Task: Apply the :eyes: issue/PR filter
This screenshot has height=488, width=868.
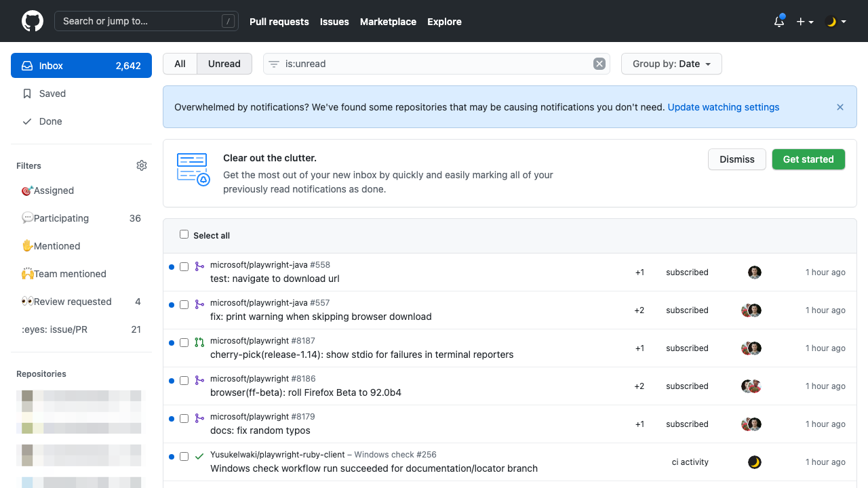Action: pos(81,329)
